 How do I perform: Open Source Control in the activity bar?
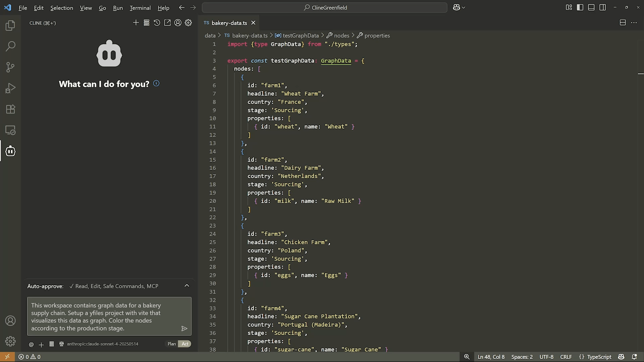[x=10, y=67]
